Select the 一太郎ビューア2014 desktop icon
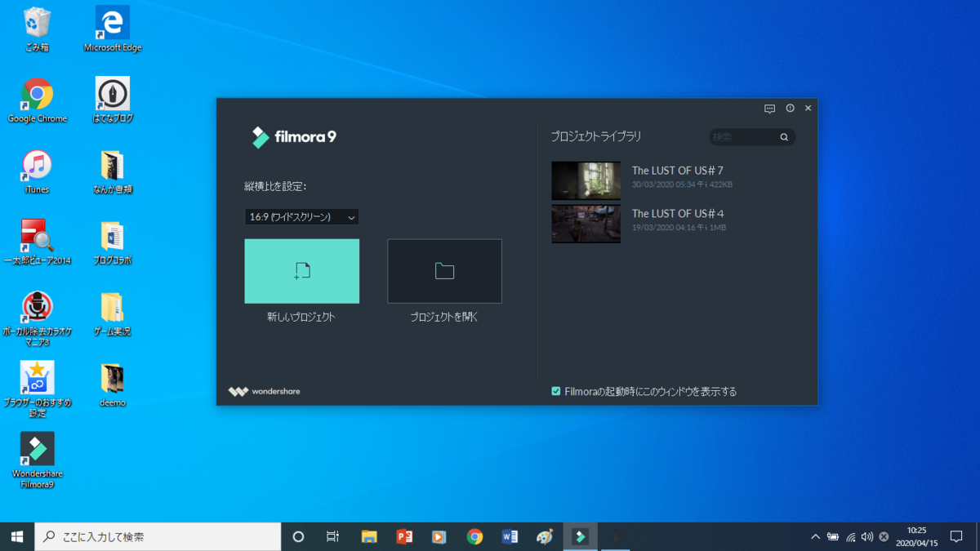This screenshot has height=551, width=980. point(37,242)
